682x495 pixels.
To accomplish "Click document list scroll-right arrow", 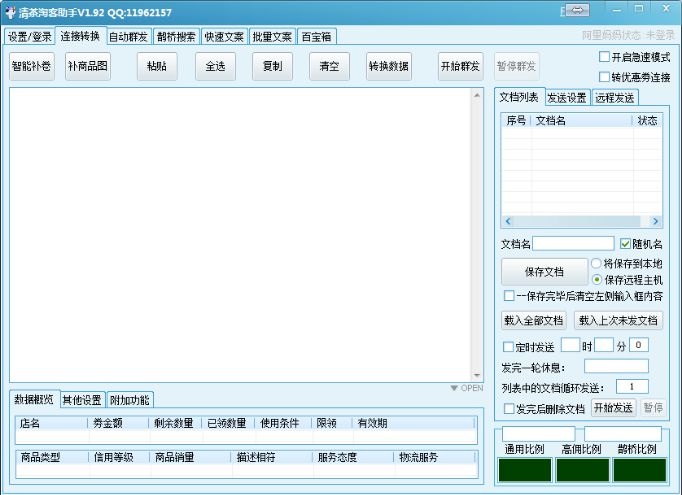I will click(x=654, y=221).
